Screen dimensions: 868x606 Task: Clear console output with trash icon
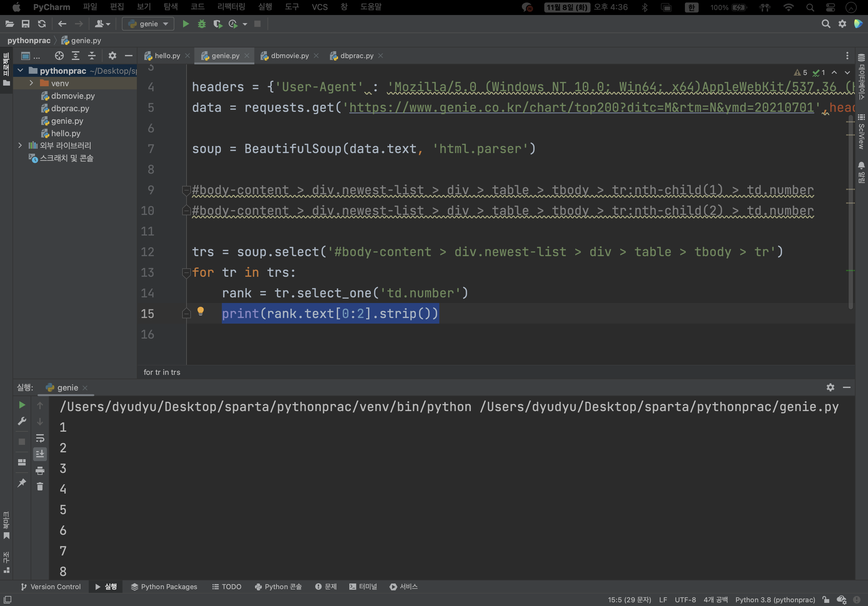tap(40, 487)
